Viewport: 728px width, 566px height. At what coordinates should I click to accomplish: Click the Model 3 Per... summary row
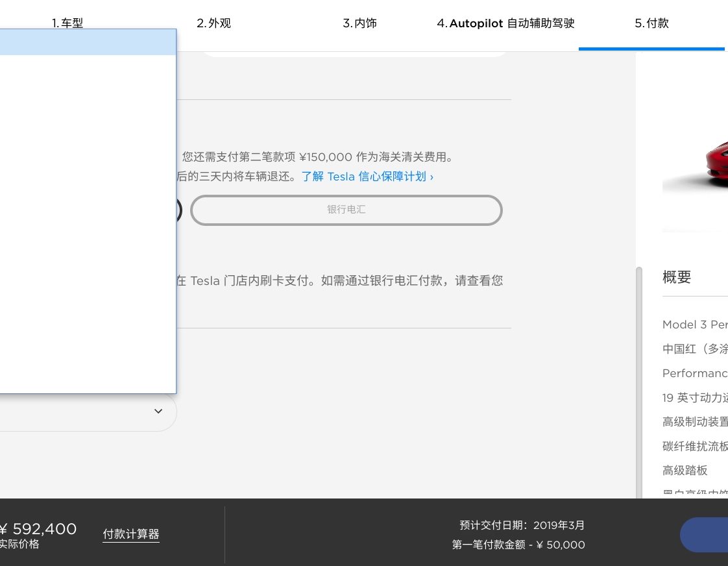(x=695, y=325)
